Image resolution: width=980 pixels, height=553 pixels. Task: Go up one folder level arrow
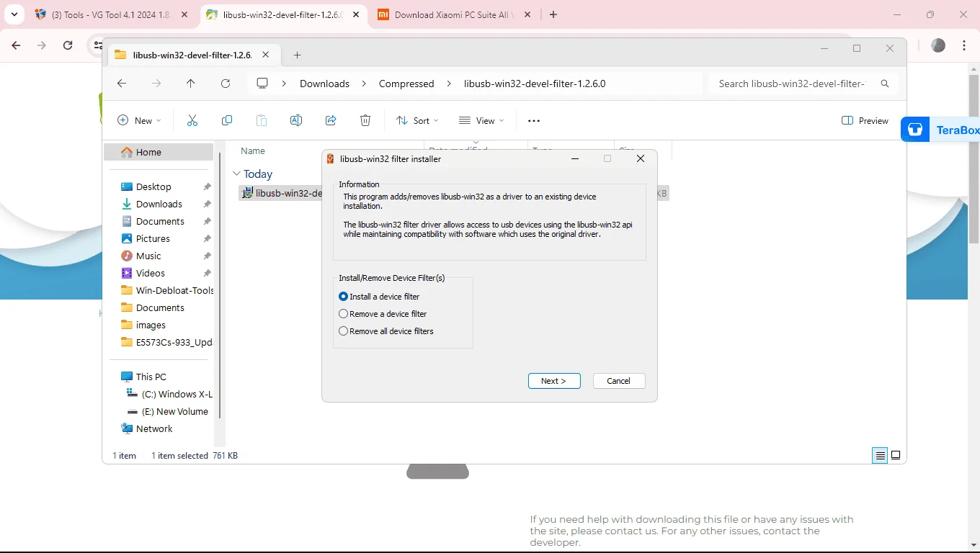[191, 84]
